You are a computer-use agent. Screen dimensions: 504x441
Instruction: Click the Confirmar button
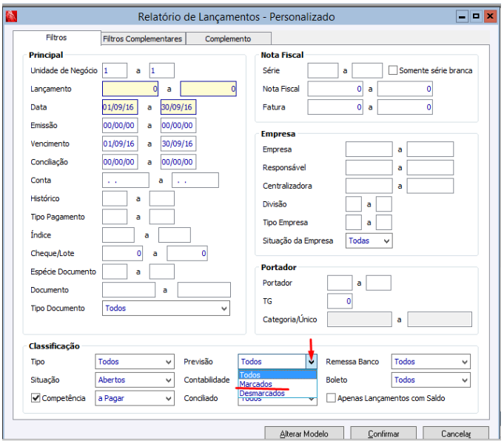coord(383,434)
